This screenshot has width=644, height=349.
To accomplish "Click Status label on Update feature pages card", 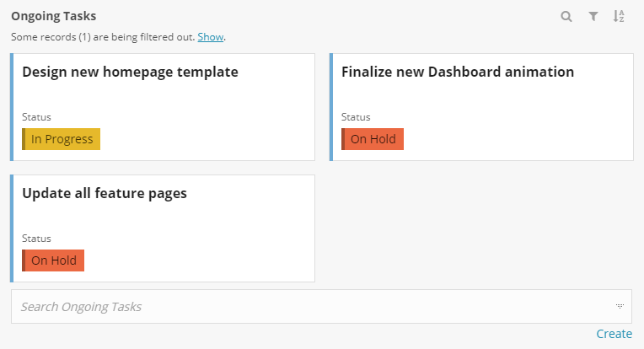I will click(36, 239).
